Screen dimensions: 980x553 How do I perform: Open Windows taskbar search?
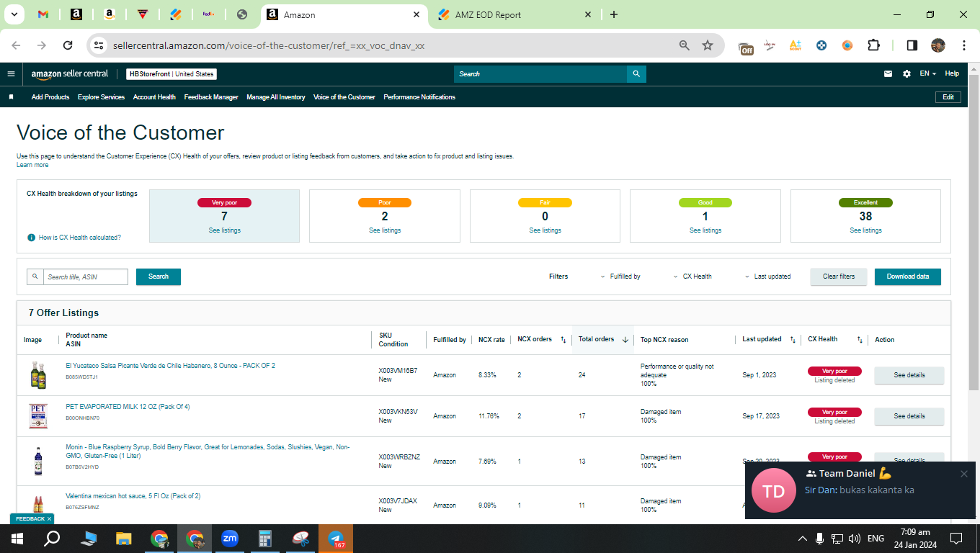pyautogui.click(x=52, y=539)
